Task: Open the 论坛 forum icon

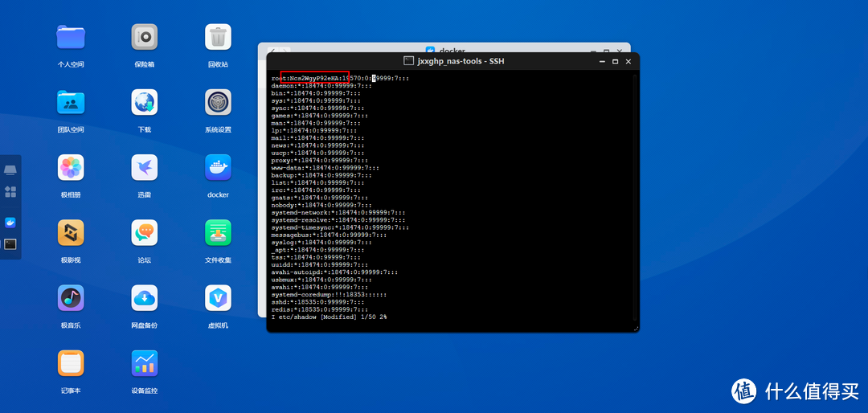Action: [x=145, y=233]
